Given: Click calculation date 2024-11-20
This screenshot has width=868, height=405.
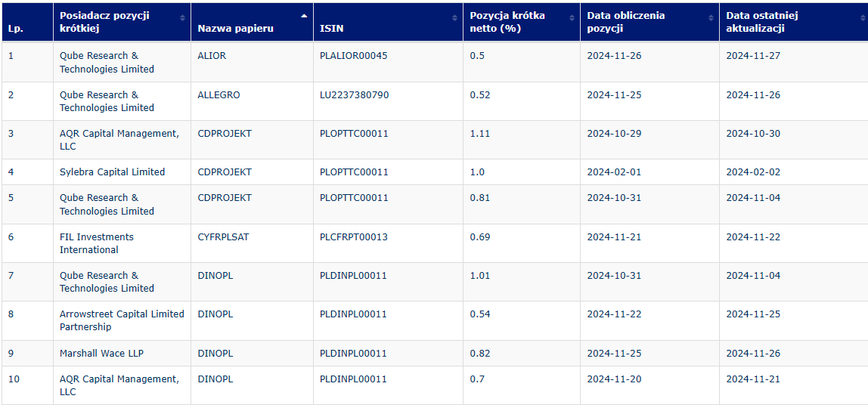Looking at the screenshot, I should point(615,379).
